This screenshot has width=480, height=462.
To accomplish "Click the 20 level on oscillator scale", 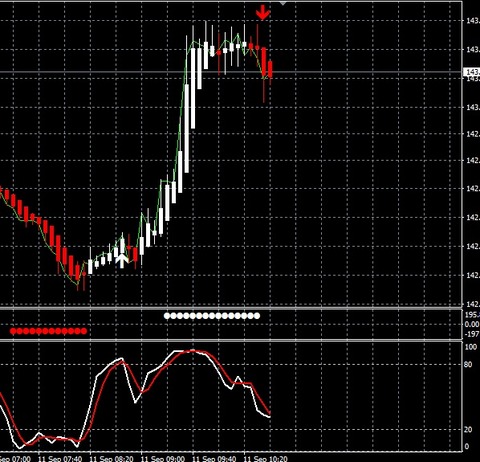I will tap(468, 429).
